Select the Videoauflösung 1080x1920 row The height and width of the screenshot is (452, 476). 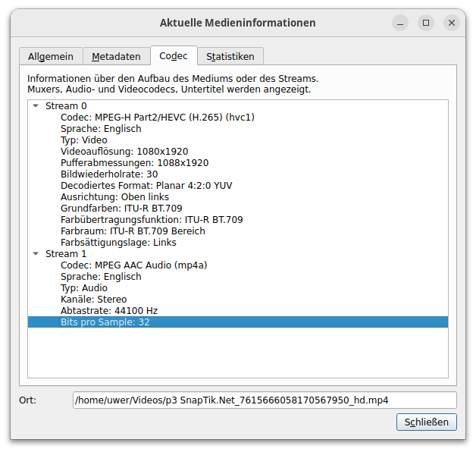pyautogui.click(x=124, y=152)
